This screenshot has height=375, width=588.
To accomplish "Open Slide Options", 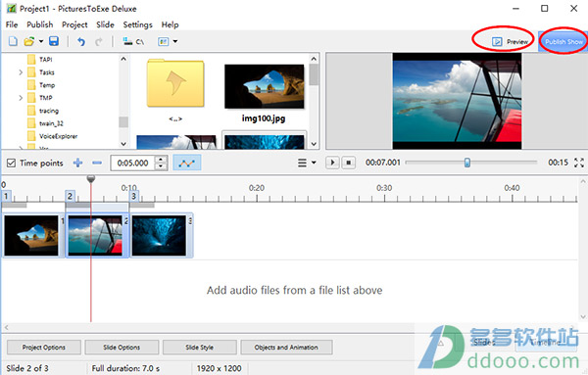I will (x=122, y=348).
